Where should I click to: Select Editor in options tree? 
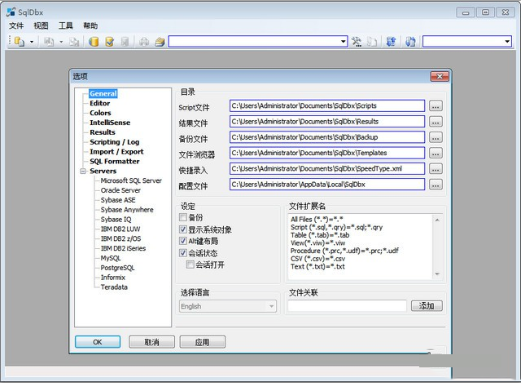click(x=100, y=103)
